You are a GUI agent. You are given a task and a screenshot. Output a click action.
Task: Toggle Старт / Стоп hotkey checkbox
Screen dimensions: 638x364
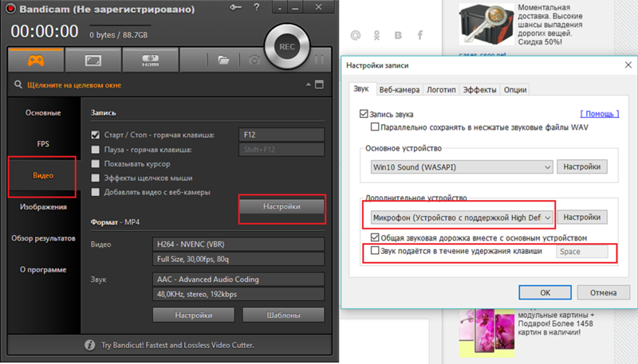coord(96,135)
